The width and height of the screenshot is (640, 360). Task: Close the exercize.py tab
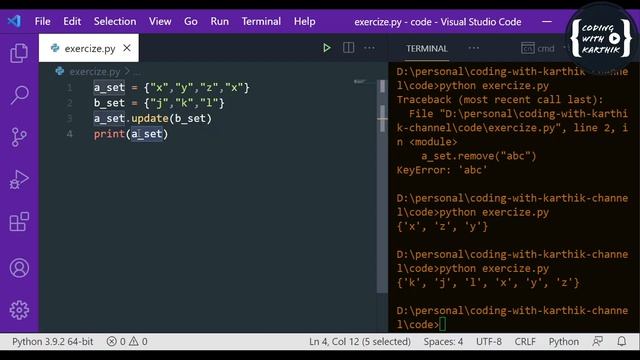[x=127, y=48]
